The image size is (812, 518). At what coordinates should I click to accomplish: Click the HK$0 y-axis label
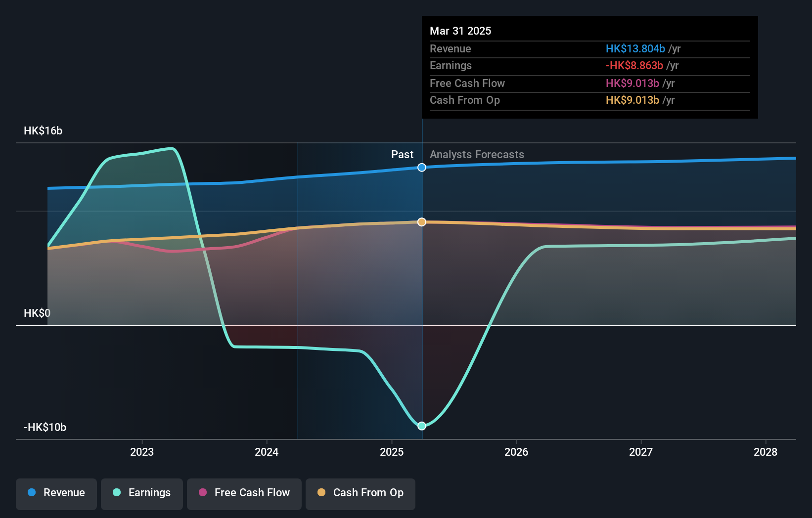37,313
